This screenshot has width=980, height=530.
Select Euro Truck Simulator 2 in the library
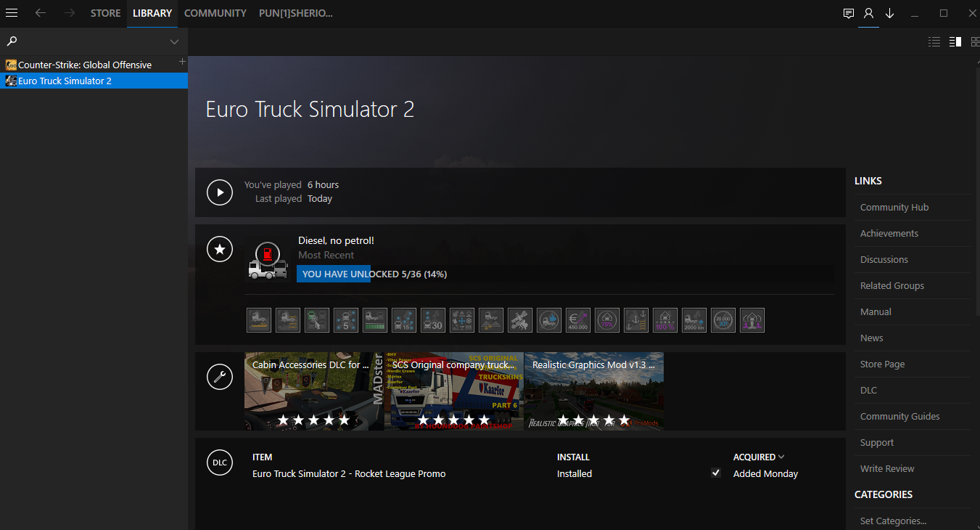(x=94, y=81)
